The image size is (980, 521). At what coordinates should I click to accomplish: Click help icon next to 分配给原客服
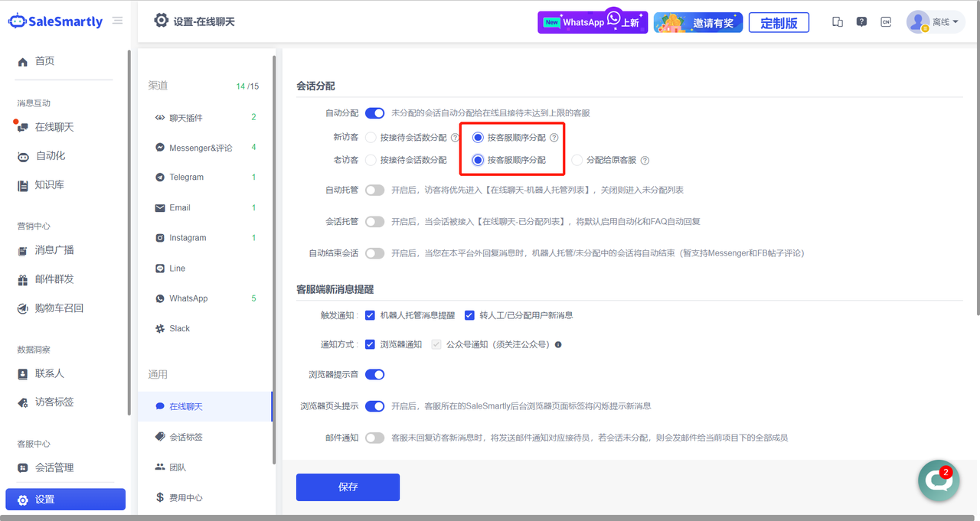(x=645, y=161)
